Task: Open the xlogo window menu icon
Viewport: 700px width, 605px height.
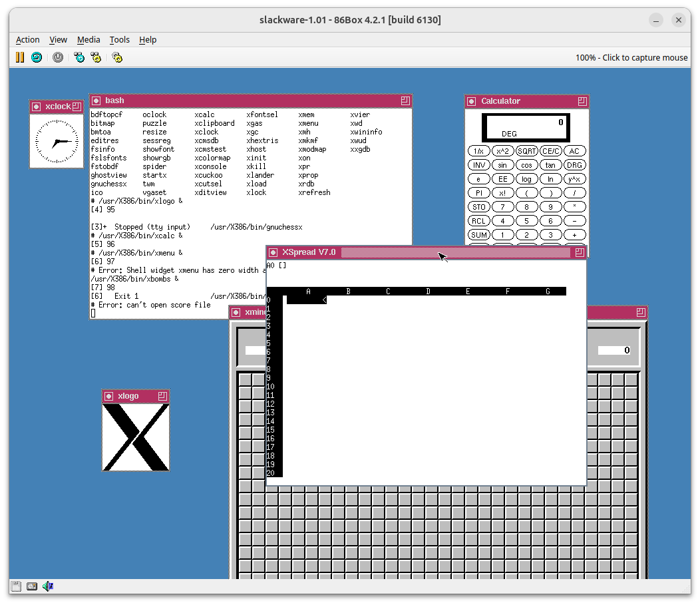Action: (x=109, y=396)
